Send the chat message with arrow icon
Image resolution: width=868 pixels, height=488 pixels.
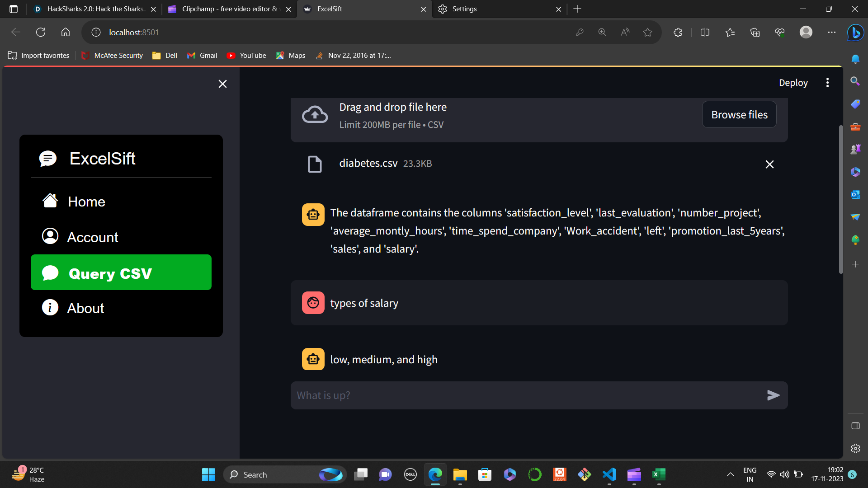773,395
